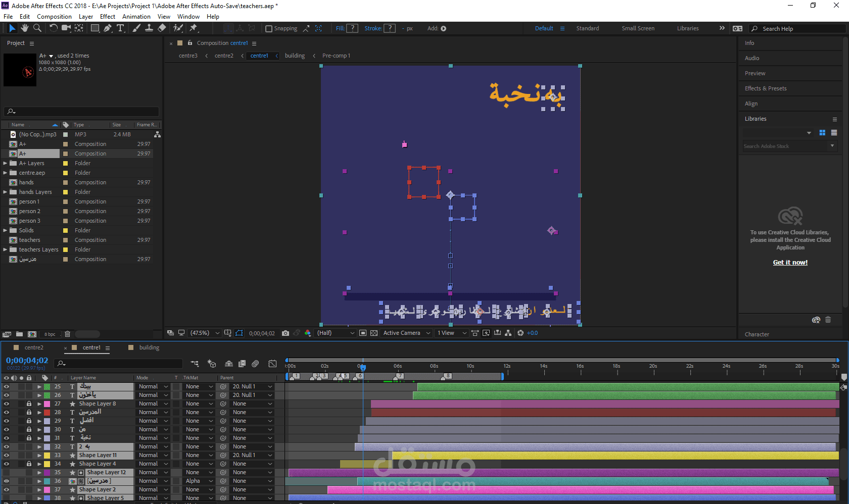This screenshot has width=849, height=504.
Task: Select the Pen tool
Action: [x=108, y=28]
